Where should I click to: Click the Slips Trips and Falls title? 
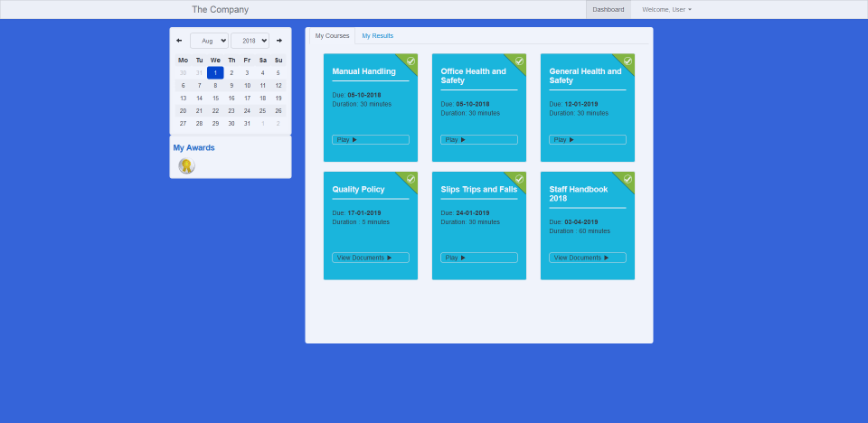tap(479, 189)
